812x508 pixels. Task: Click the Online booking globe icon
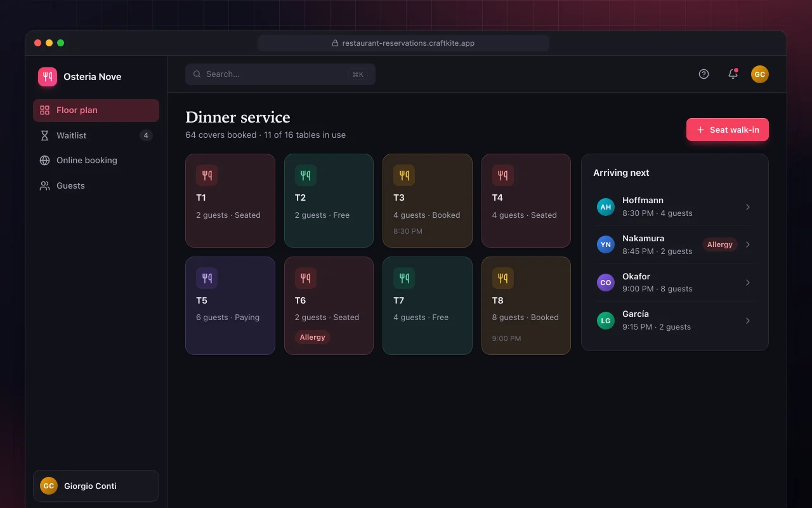coord(44,160)
